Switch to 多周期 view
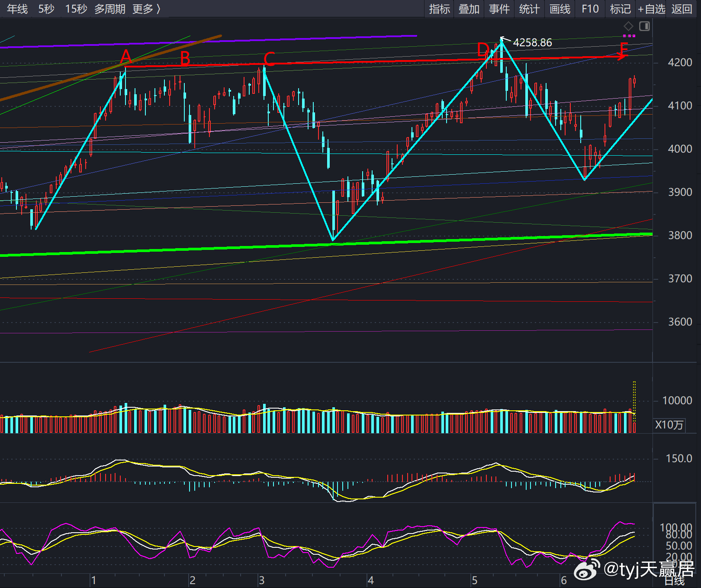This screenshot has height=588, width=701. click(x=110, y=9)
